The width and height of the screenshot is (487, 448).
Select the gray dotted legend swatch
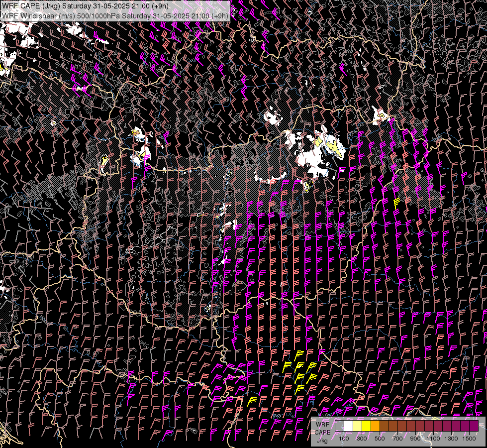(x=339, y=426)
